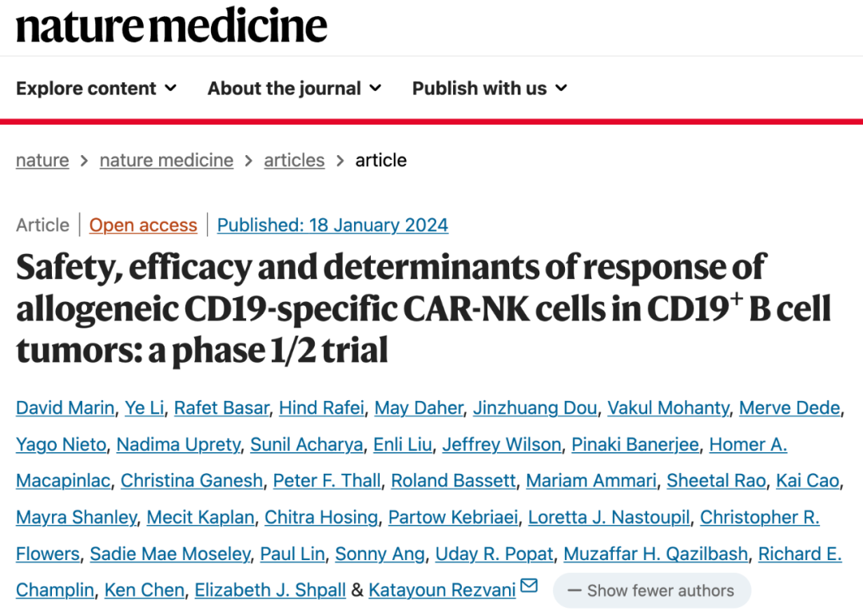Select author Katayoun Rezvani's name
Viewport: 863px width, 616px height.
[441, 590]
